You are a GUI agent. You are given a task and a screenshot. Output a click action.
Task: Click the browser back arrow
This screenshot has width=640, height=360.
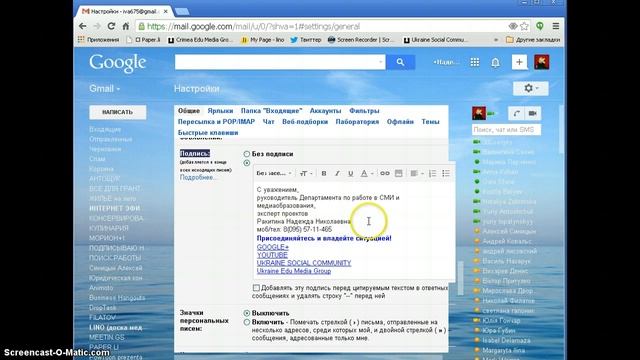coord(83,26)
